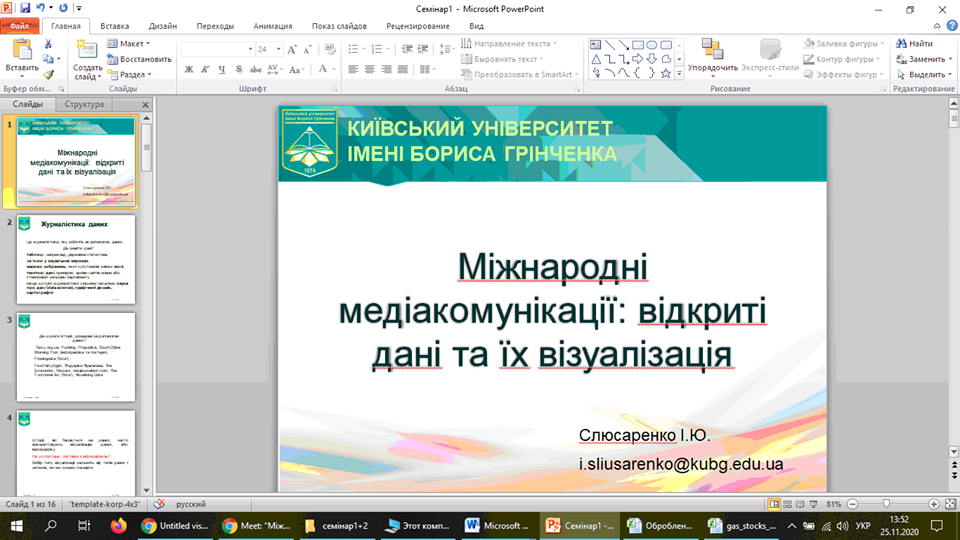Click the Найти find button

tap(914, 44)
